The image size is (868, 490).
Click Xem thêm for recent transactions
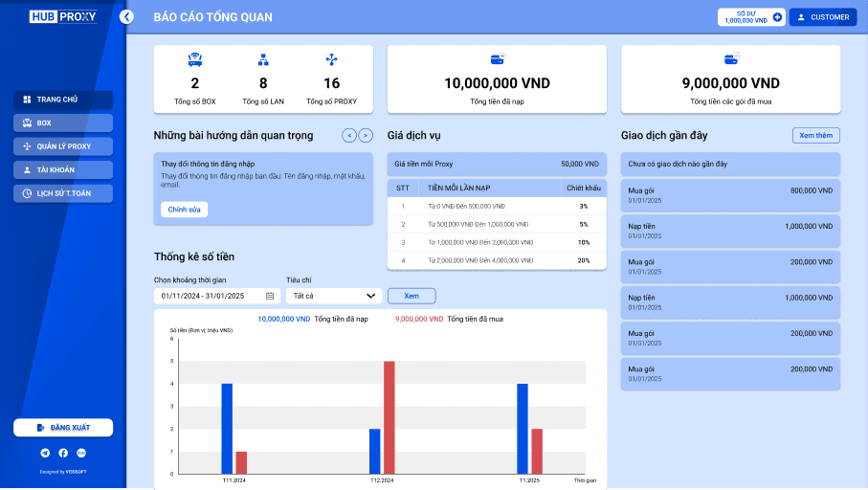[816, 135]
